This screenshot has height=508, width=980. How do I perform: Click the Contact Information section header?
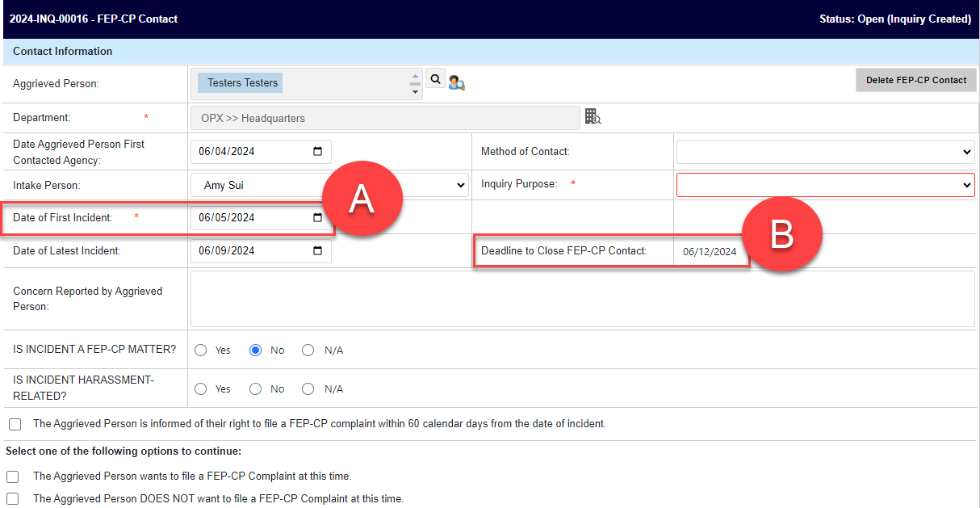[63, 51]
